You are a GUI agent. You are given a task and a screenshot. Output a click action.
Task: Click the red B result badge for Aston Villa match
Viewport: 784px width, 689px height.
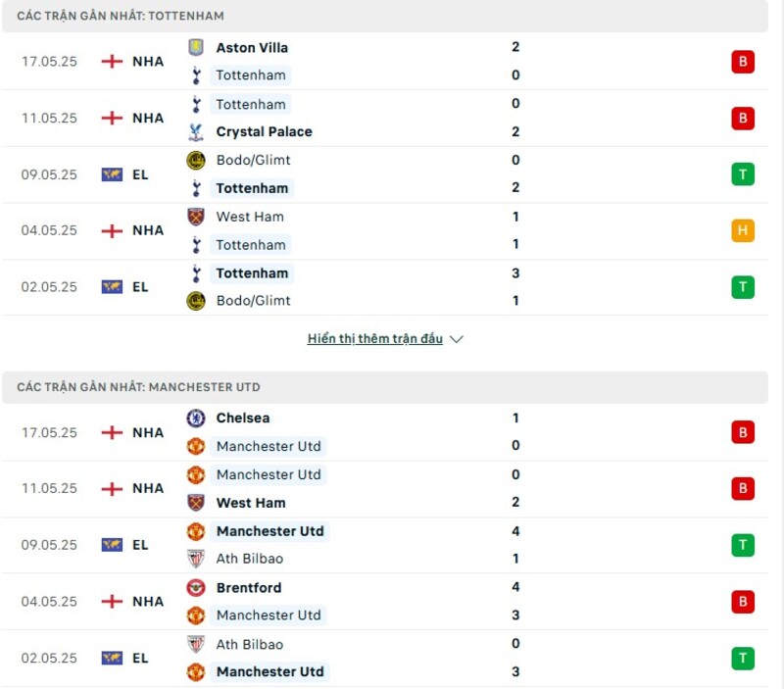click(x=743, y=61)
